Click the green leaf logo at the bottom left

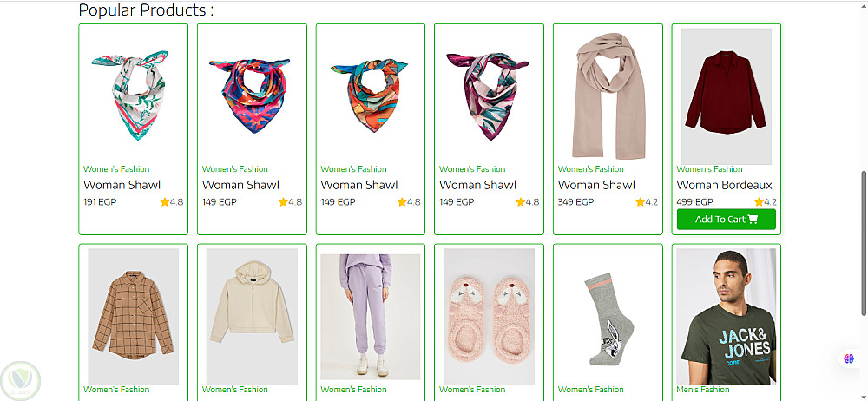tap(21, 380)
